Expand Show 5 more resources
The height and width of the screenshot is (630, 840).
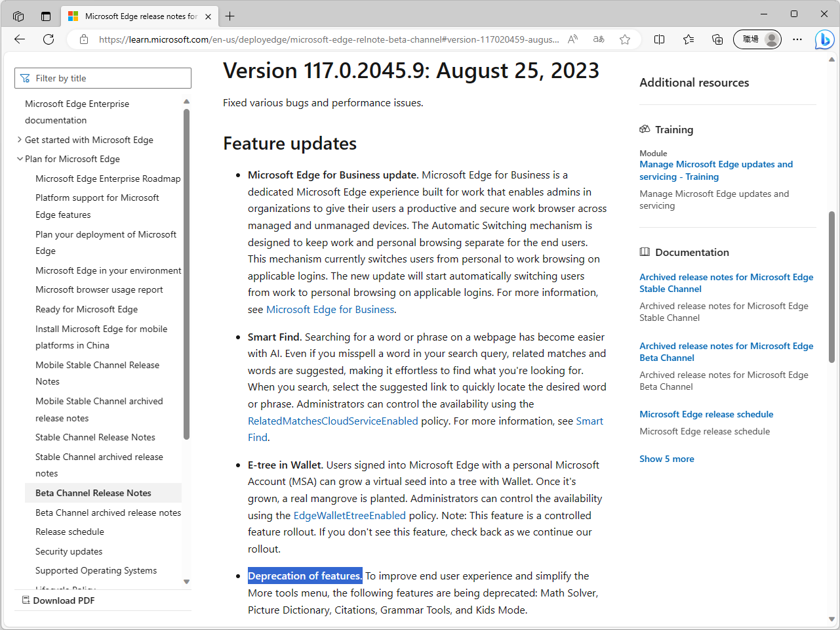(x=666, y=458)
